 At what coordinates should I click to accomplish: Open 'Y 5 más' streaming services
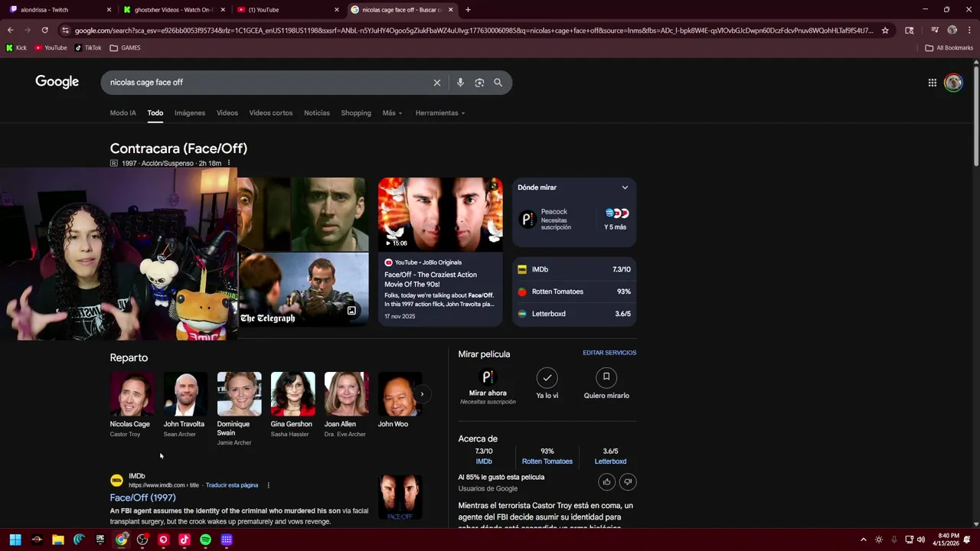(x=616, y=219)
